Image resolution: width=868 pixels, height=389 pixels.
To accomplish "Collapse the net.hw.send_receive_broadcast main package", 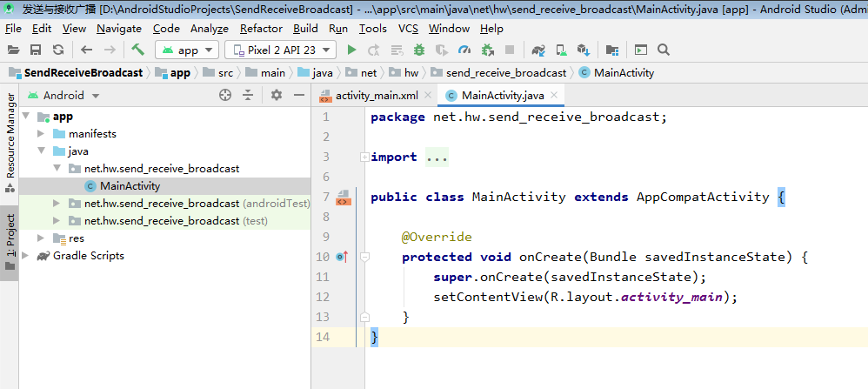I will click(x=57, y=169).
